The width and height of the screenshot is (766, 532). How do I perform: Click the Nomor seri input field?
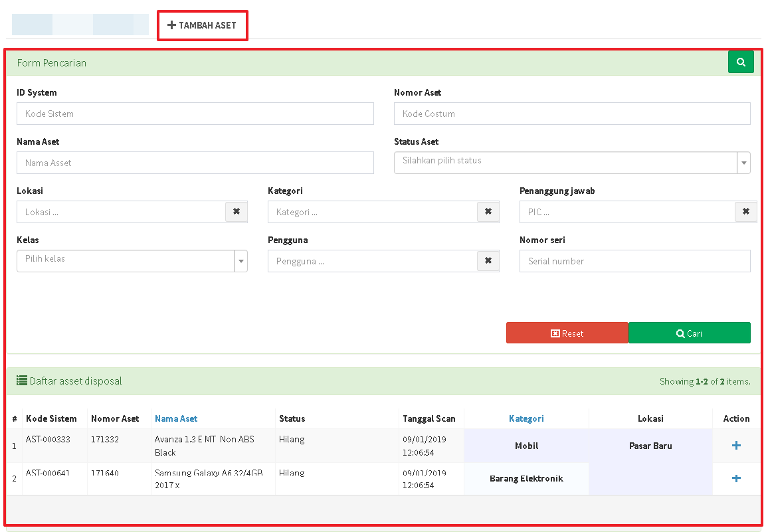(634, 261)
